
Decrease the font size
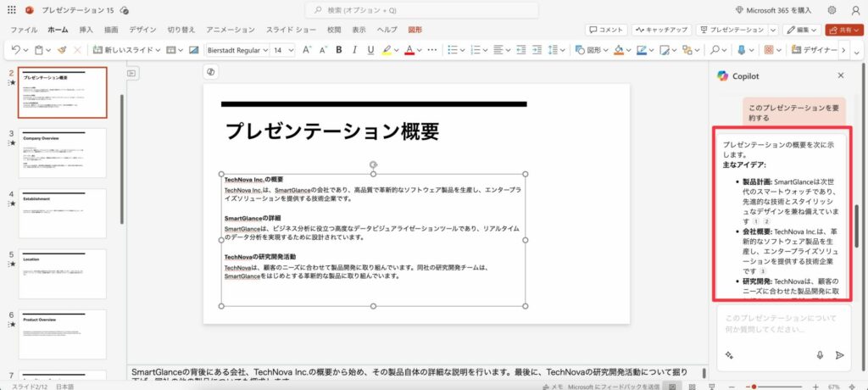click(x=323, y=50)
